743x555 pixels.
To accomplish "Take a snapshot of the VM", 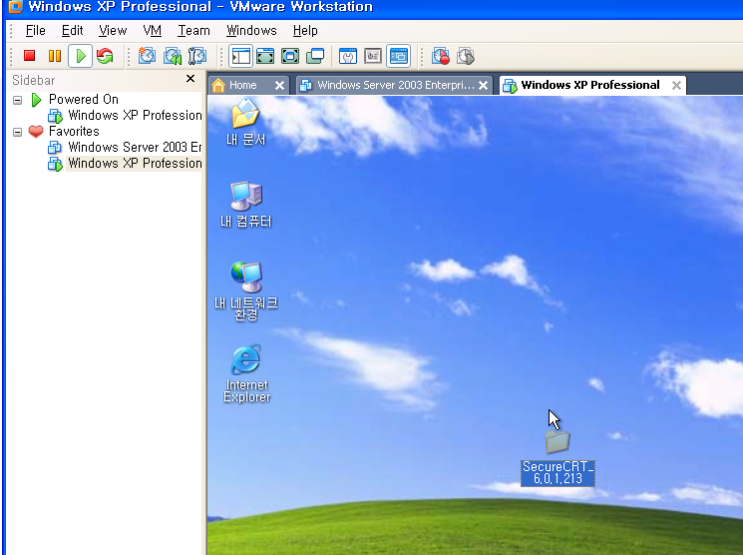I will [147, 56].
